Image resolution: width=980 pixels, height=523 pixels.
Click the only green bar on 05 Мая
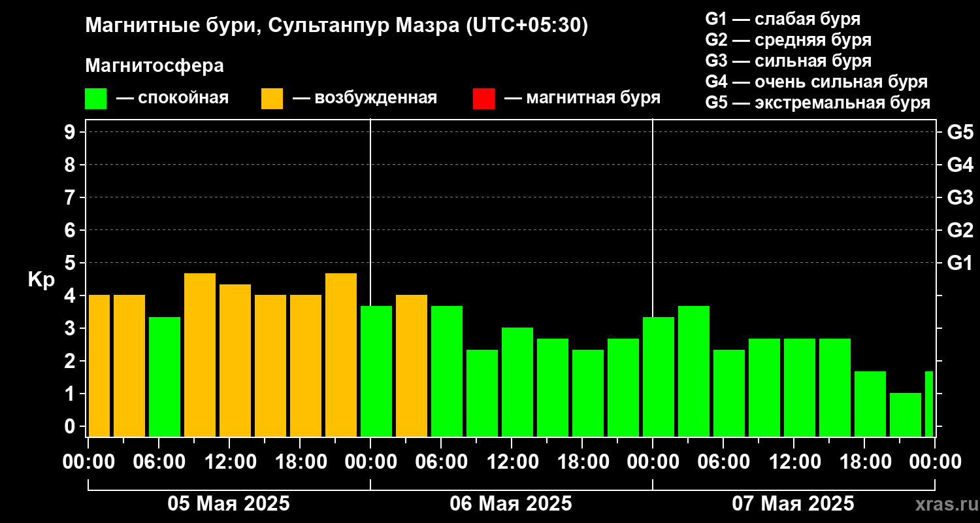(165, 377)
